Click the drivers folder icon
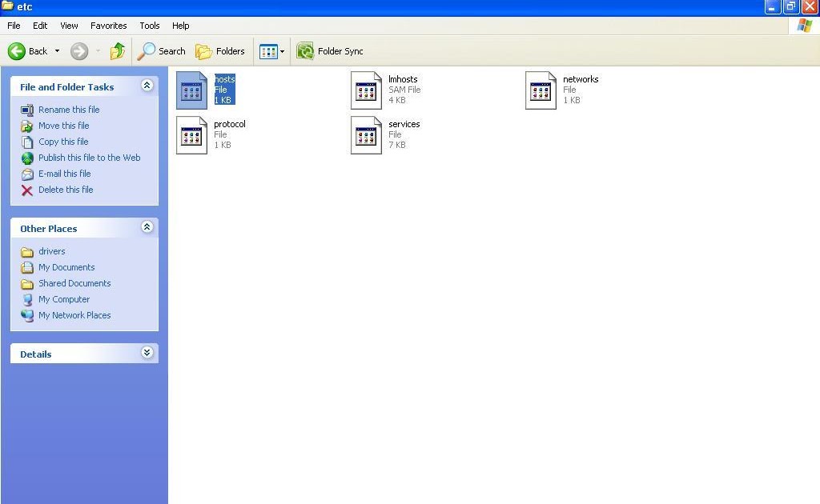The height and width of the screenshot is (504, 820). 27,252
